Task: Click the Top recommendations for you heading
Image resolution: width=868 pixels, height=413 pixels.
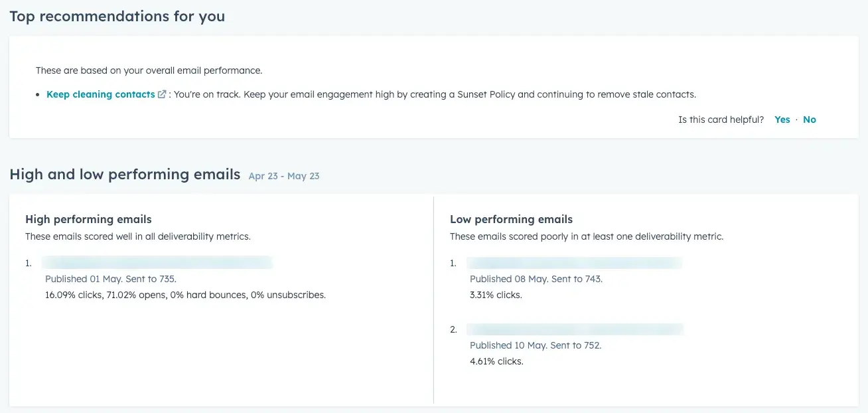Action: pos(117,17)
